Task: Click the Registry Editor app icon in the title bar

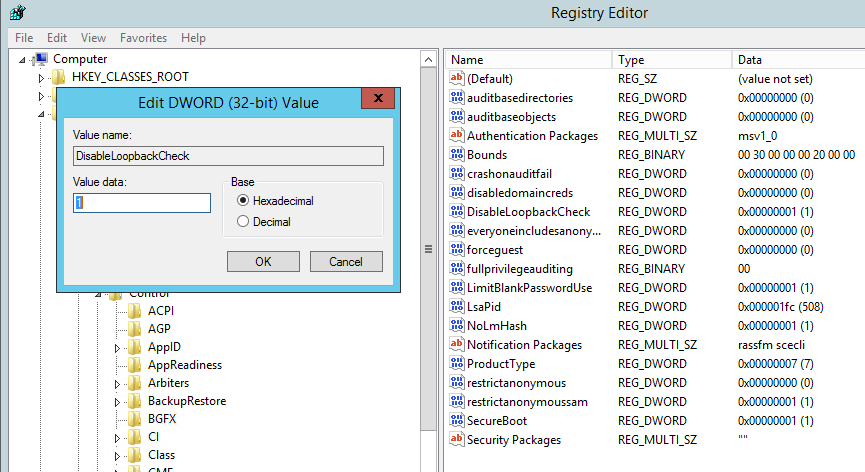Action: (18, 12)
